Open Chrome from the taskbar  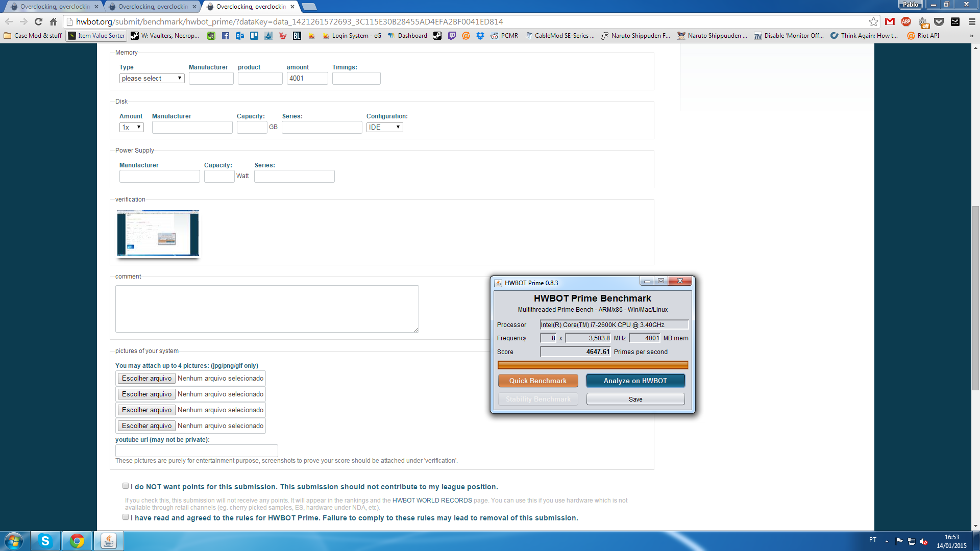(x=77, y=541)
